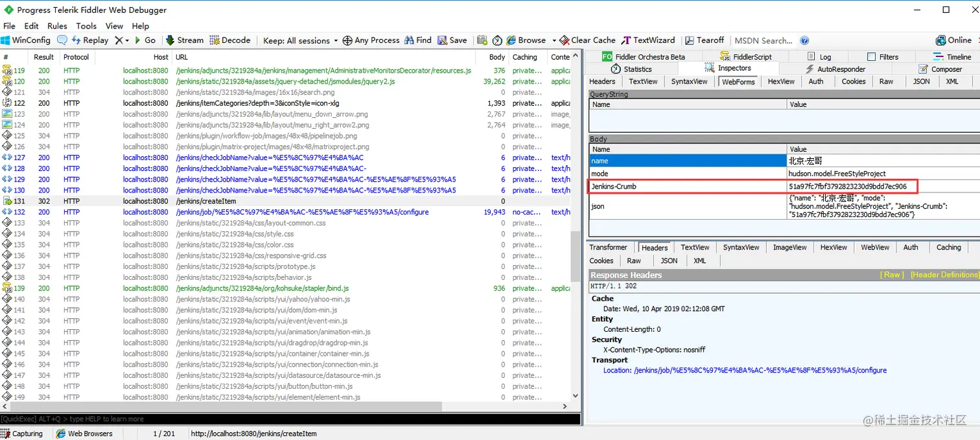Viewport: 980px width, 440px height.
Task: Click the Browse IE button
Action: point(526,40)
